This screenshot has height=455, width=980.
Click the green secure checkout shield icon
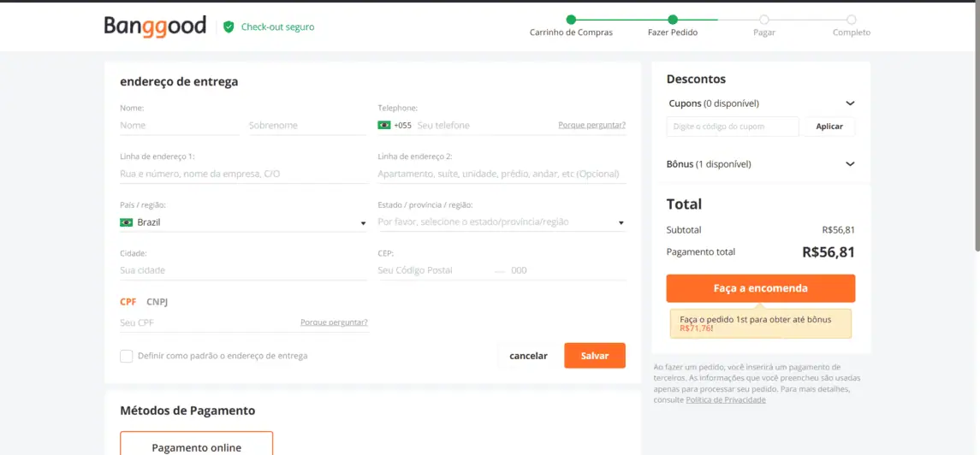[x=229, y=27]
